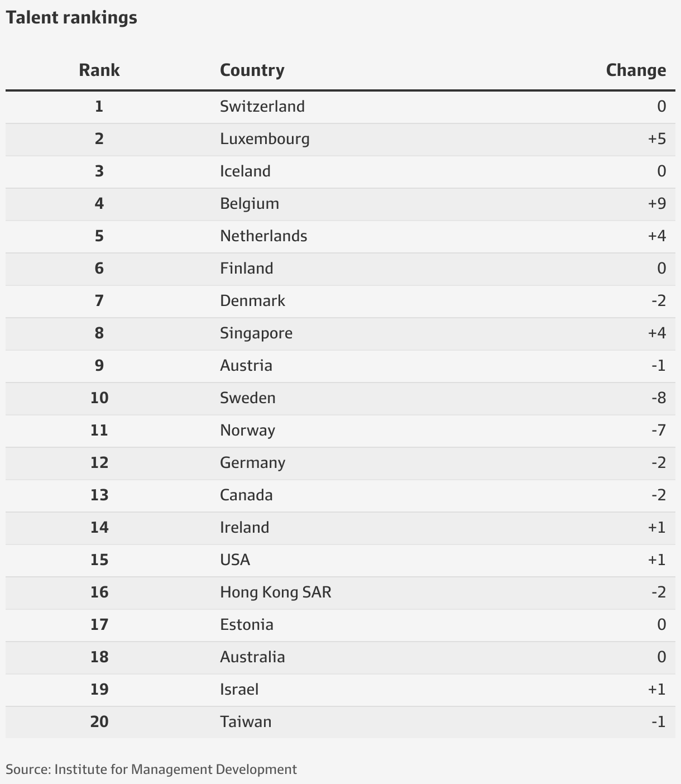Click the Country column header

point(252,70)
